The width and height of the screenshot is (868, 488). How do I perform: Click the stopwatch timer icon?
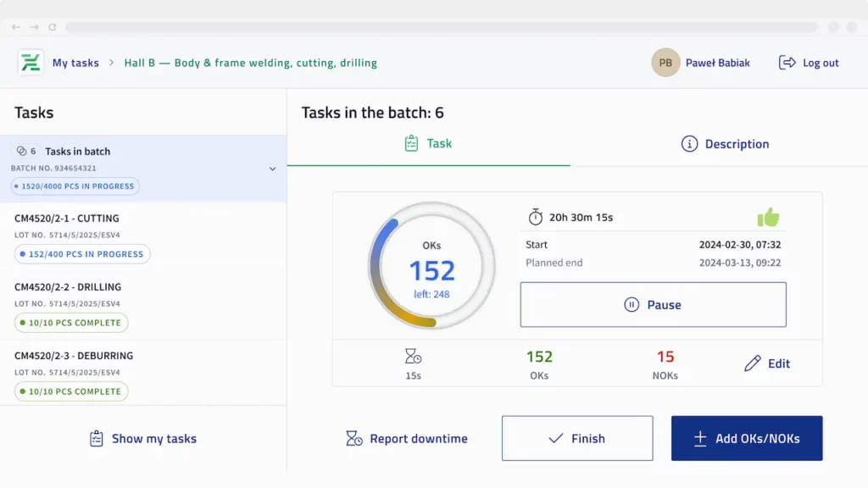(536, 217)
